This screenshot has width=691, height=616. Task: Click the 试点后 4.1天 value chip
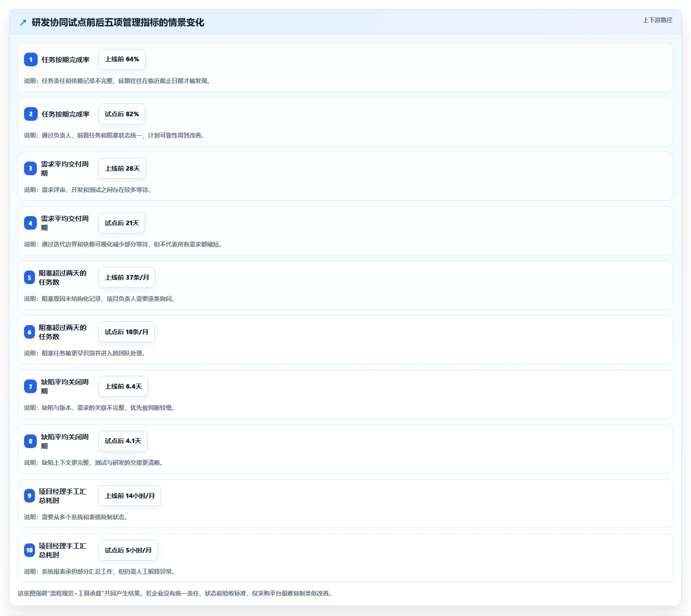point(123,441)
